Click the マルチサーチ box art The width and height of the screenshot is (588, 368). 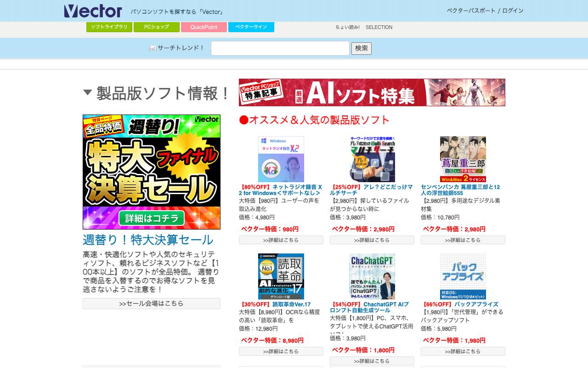click(372, 159)
